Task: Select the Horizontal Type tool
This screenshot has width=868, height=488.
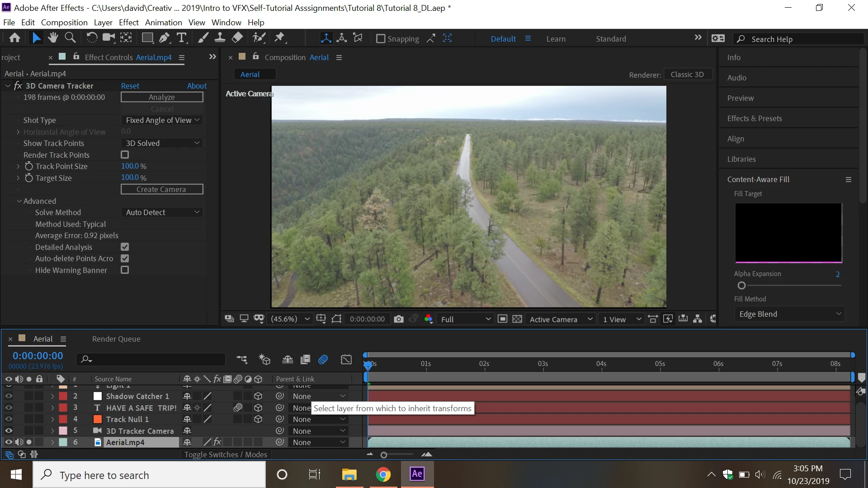Action: click(x=181, y=38)
